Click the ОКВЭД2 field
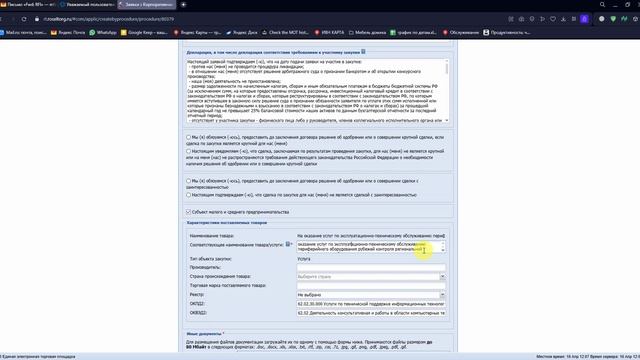 [x=371, y=313]
